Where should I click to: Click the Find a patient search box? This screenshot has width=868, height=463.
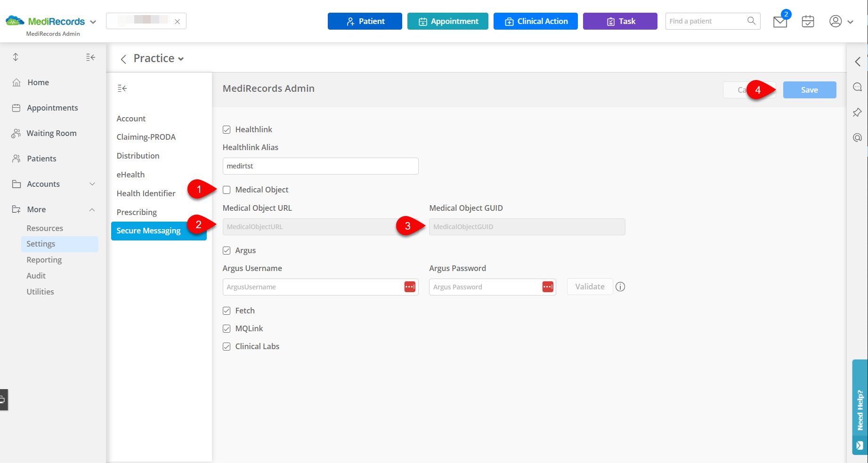click(713, 21)
